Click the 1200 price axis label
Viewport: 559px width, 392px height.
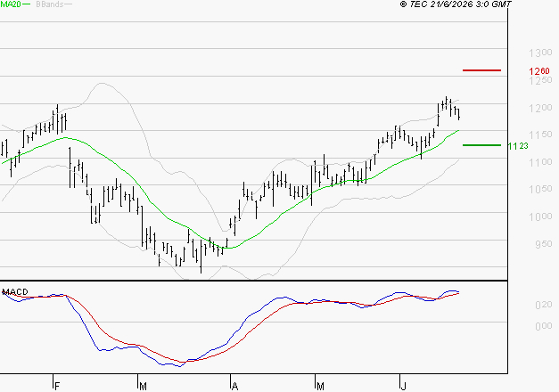pos(540,108)
